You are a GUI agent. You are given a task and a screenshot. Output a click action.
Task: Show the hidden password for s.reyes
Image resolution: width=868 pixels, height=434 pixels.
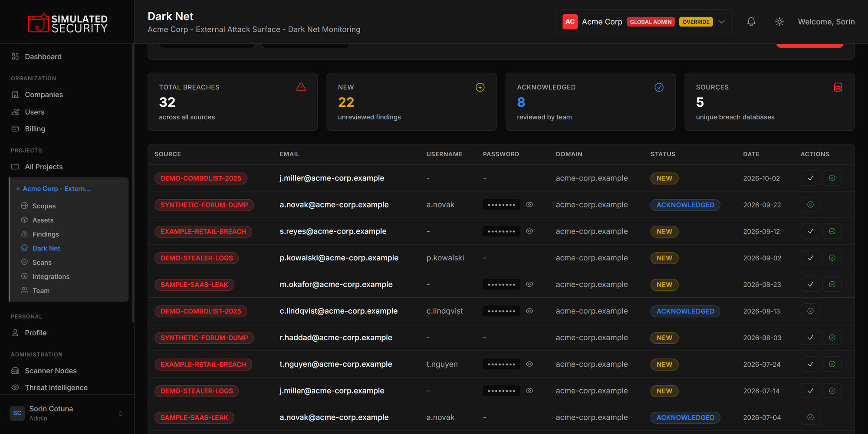(x=529, y=231)
